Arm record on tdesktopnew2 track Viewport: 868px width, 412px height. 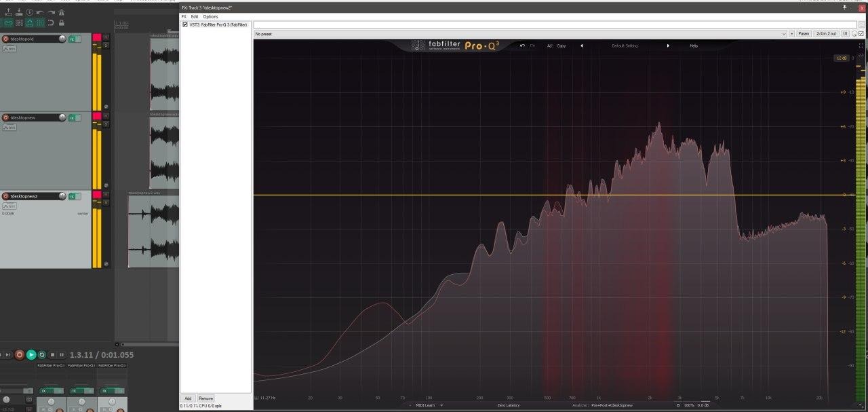tap(5, 196)
